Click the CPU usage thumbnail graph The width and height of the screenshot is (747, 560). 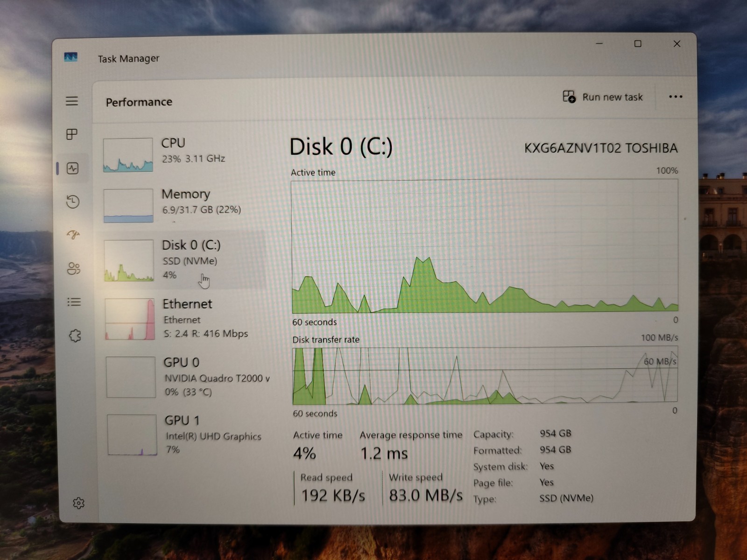(x=128, y=154)
